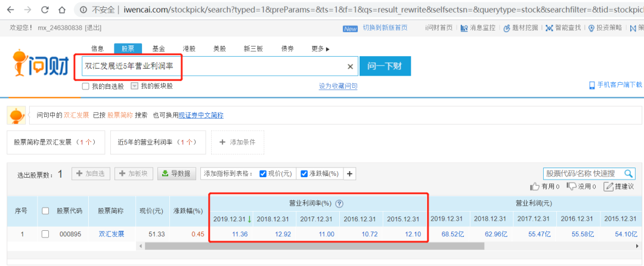Image resolution: width=644 pixels, height=266 pixels.
Task: Click the green sort arrow beside 2019.12.31
Action: [249, 219]
